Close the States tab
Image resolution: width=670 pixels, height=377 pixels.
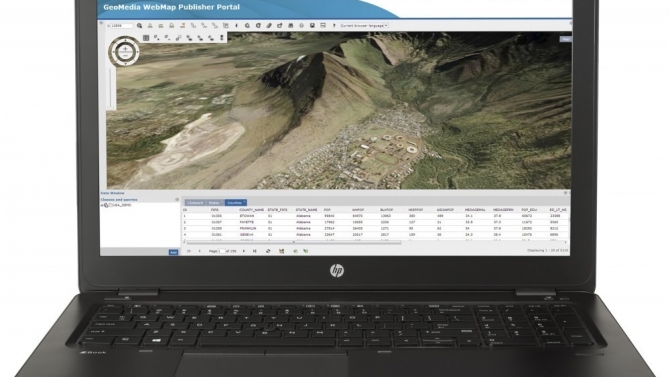coord(222,202)
